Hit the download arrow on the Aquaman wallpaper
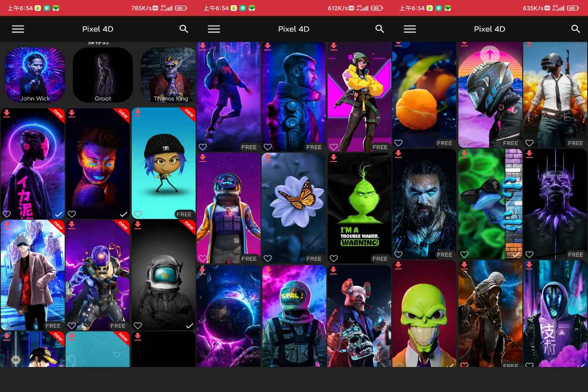This screenshot has height=392, width=588. 398,154
